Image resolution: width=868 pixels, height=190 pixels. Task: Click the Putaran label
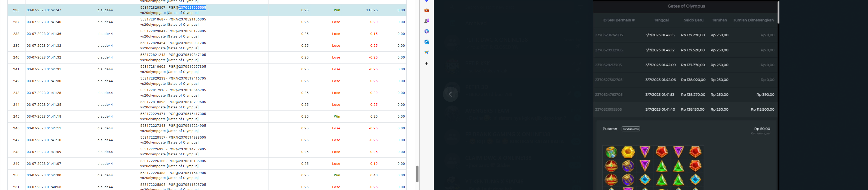point(609,129)
